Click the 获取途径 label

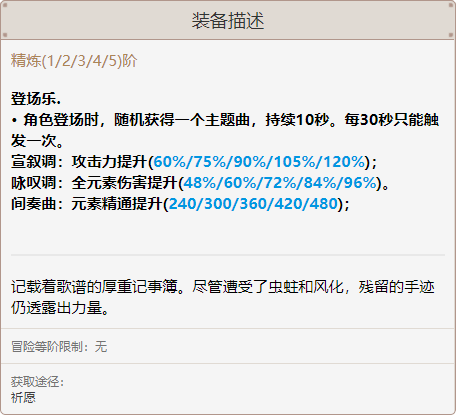click(x=37, y=382)
